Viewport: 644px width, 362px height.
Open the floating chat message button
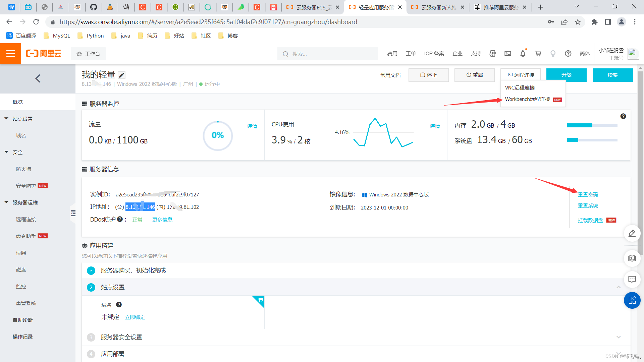click(632, 279)
